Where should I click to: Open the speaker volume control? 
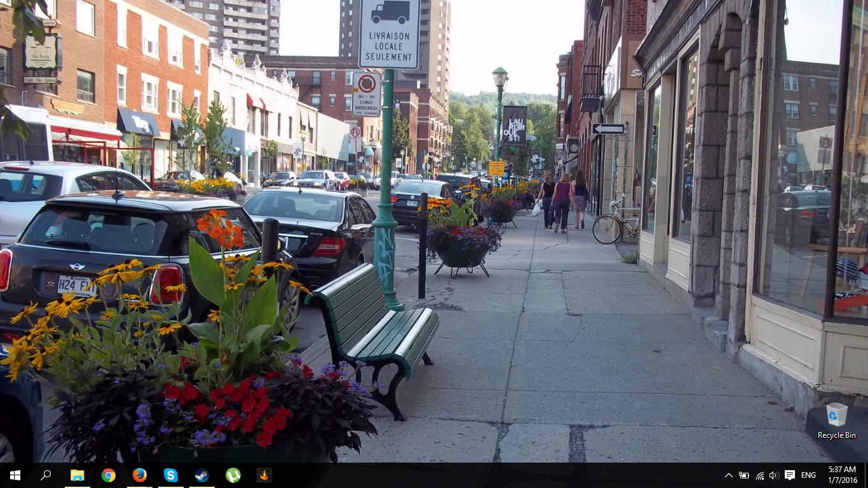point(773,475)
